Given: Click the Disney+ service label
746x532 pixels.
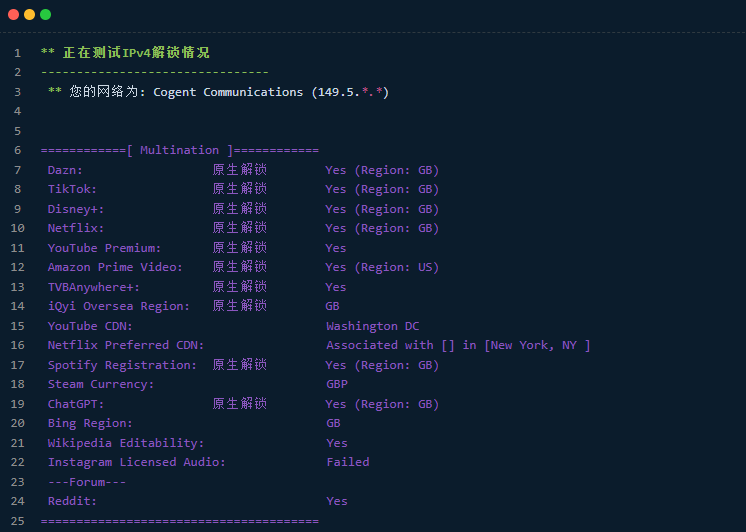Looking at the screenshot, I should [76, 209].
